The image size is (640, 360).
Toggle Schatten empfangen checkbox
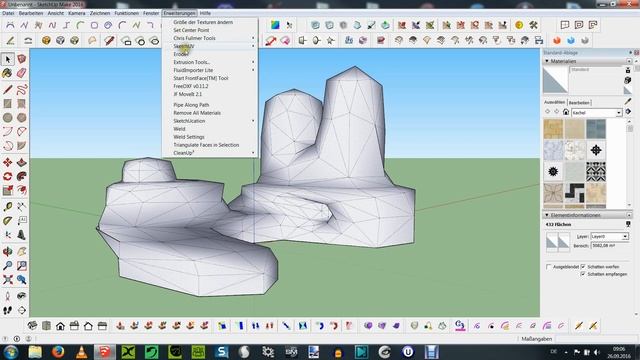(x=583, y=274)
